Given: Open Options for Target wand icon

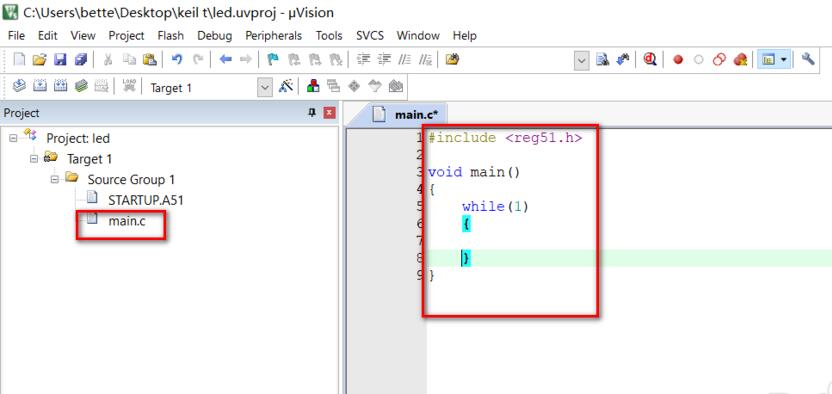Looking at the screenshot, I should coord(286,86).
